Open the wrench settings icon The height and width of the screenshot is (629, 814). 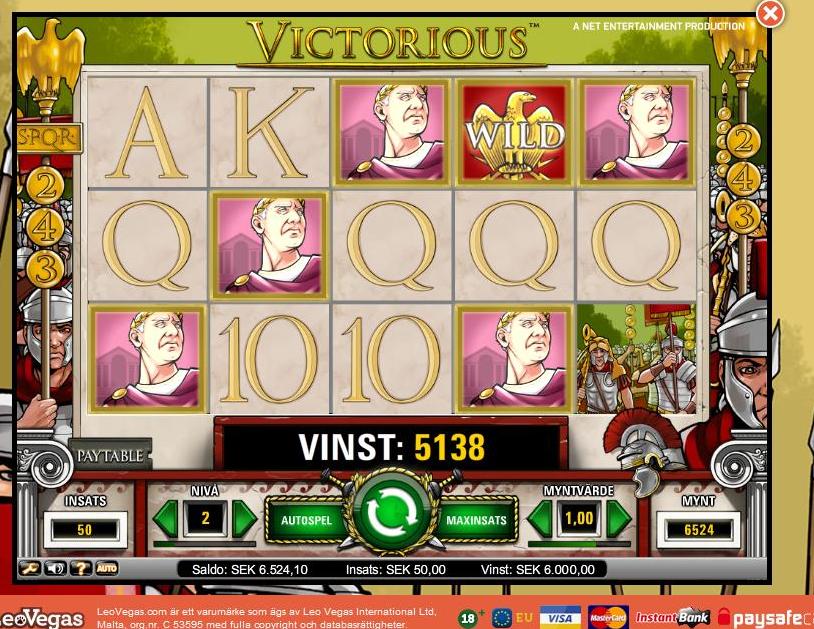click(30, 568)
